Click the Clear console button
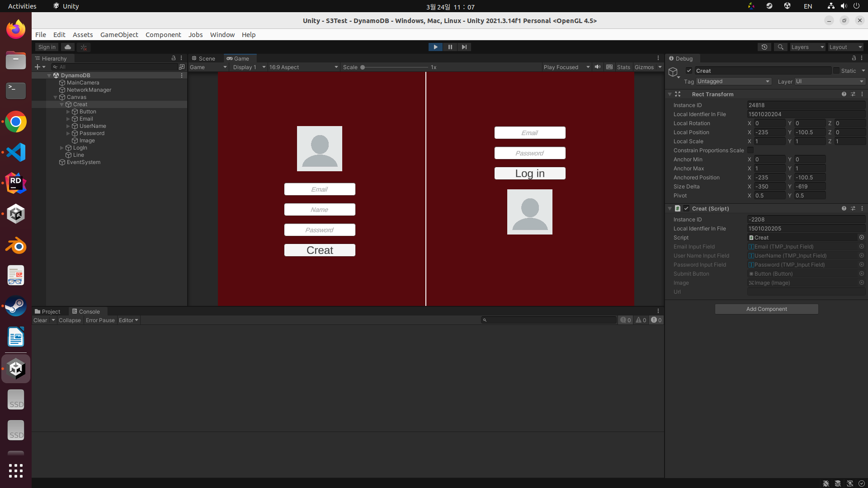The height and width of the screenshot is (488, 868). [40, 320]
